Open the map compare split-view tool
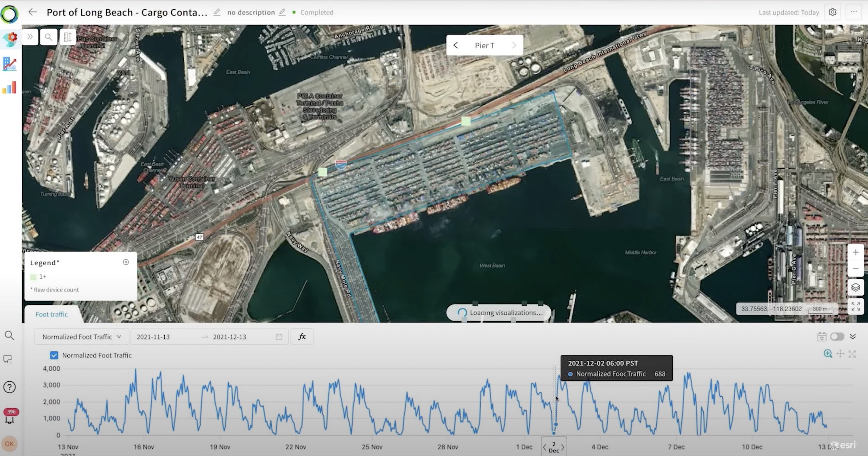 point(68,37)
